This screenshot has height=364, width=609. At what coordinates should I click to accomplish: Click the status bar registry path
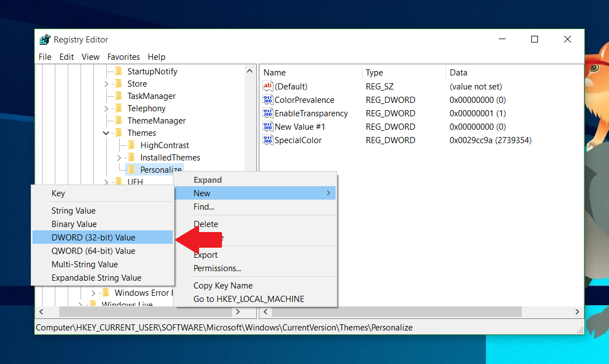click(x=224, y=328)
